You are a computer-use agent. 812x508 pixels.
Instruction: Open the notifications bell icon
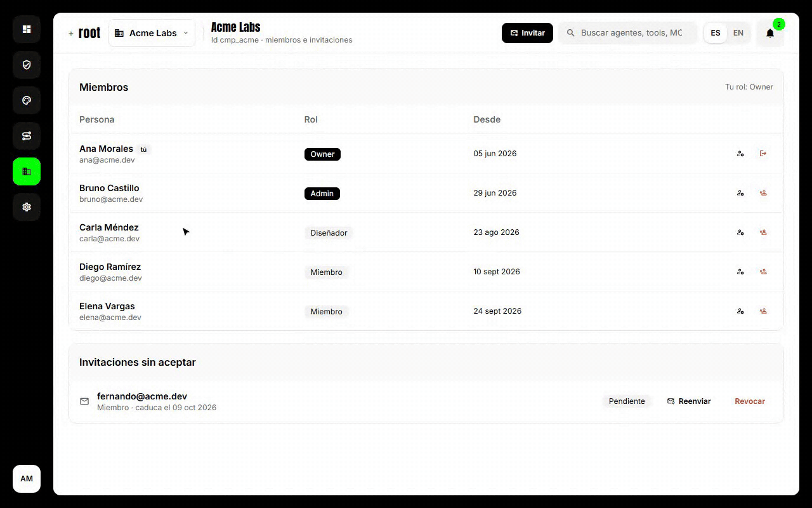click(x=770, y=33)
